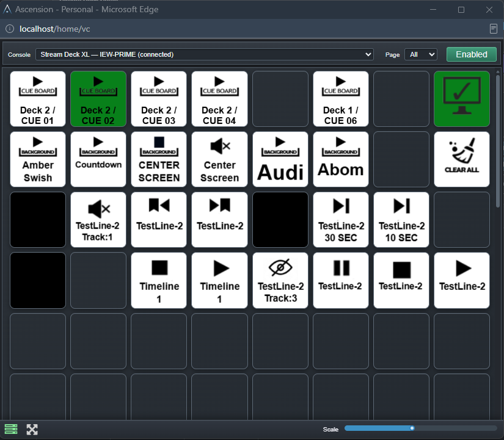Launch the Deck 1 / CUE 06 key
This screenshot has height=440, width=504.
coord(341,99)
